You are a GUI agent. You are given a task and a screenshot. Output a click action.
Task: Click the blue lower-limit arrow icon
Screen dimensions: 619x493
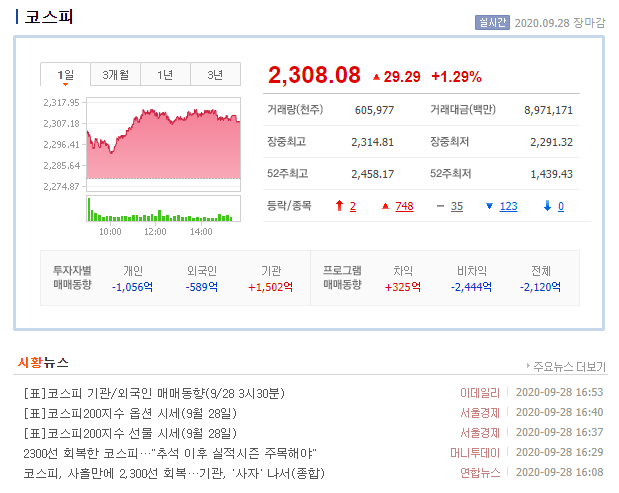548,206
